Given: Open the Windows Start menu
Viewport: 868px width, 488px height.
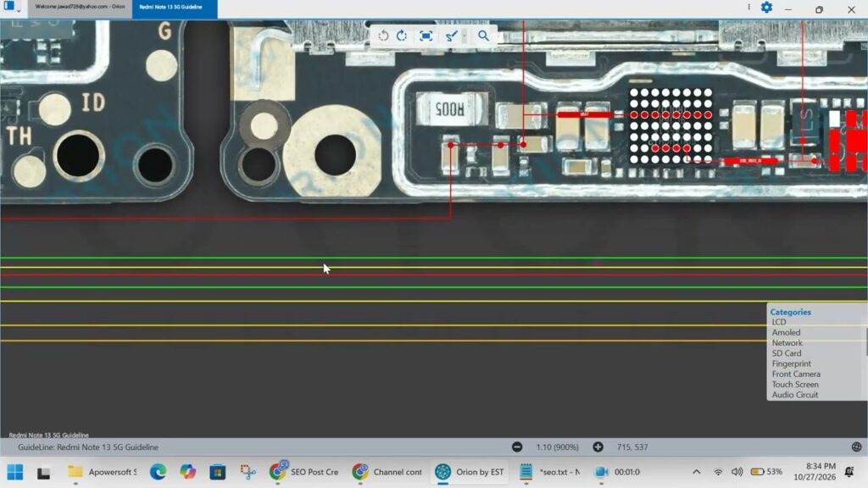Looking at the screenshot, I should pos(15,472).
